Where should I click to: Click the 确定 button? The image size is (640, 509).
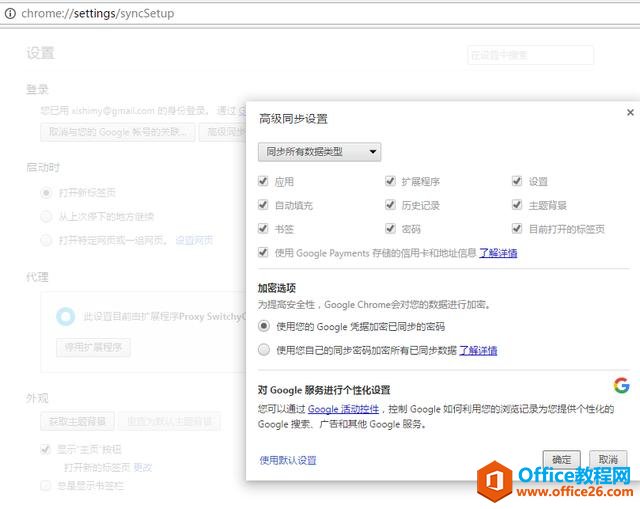click(561, 460)
